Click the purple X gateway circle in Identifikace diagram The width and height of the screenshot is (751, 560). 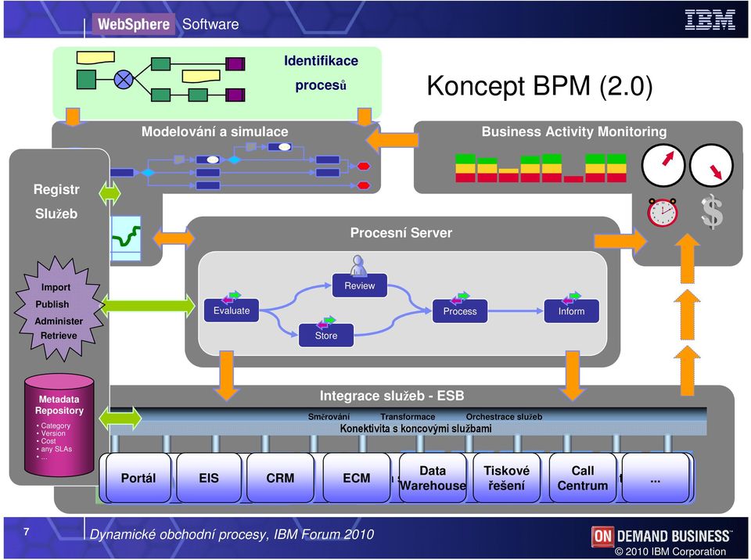pos(123,79)
